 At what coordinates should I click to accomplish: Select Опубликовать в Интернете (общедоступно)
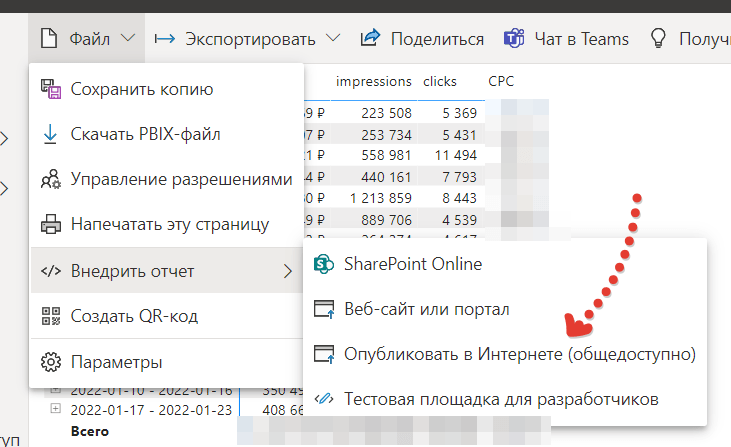[x=519, y=354]
